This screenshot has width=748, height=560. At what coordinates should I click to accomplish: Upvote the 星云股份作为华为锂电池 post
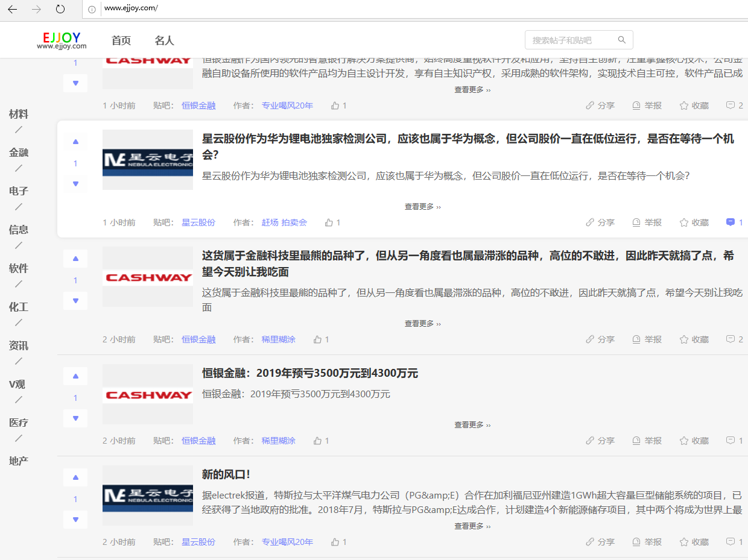75,142
